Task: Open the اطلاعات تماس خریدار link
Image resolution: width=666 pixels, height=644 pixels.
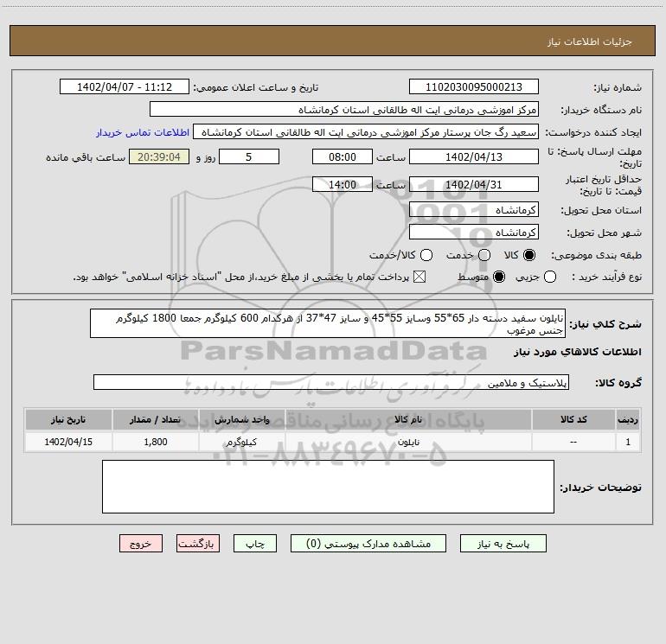Action: [143, 132]
